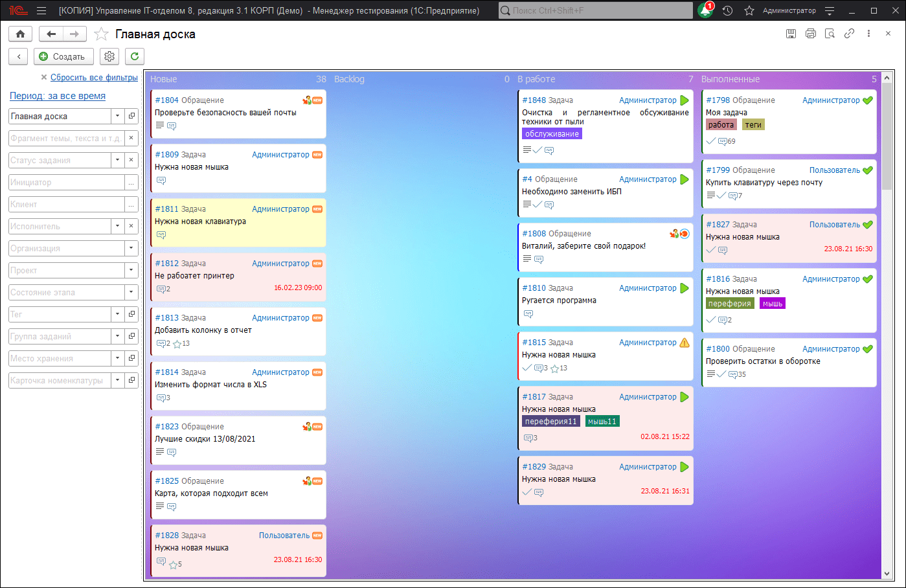Open the three-dot more actions menu
The height and width of the screenshot is (588, 906).
868,34
